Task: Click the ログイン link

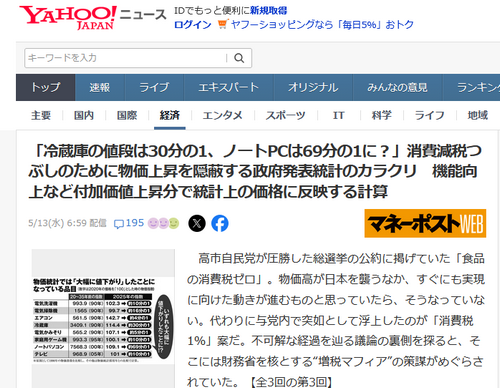Action: click(193, 25)
